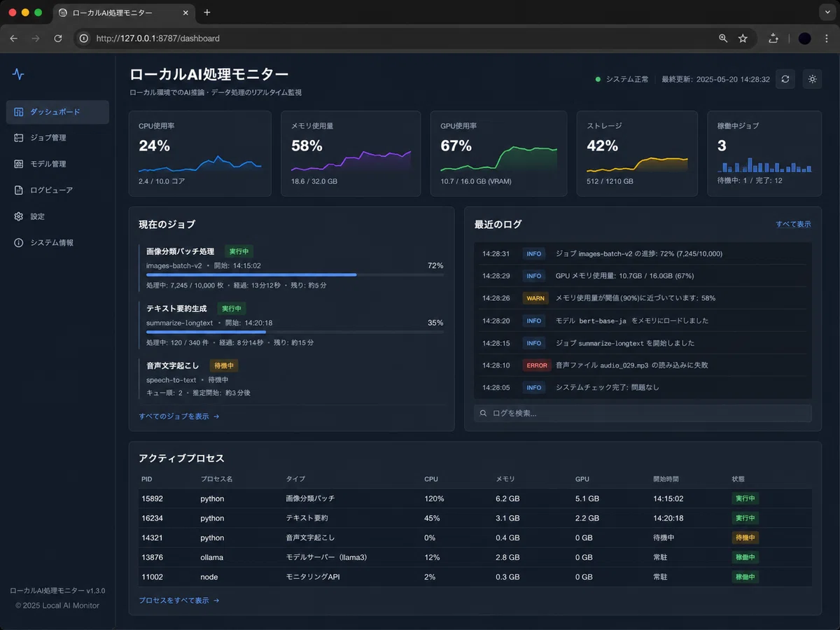Image resolution: width=840 pixels, height=630 pixels.
Task: Click the browser forward arrow
Action: pos(36,38)
